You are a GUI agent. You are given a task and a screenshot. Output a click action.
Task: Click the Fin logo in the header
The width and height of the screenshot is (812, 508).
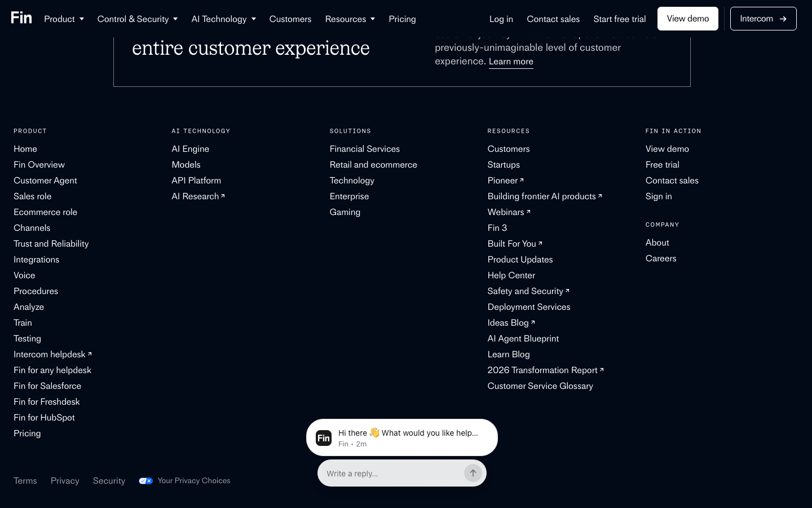[x=21, y=18]
